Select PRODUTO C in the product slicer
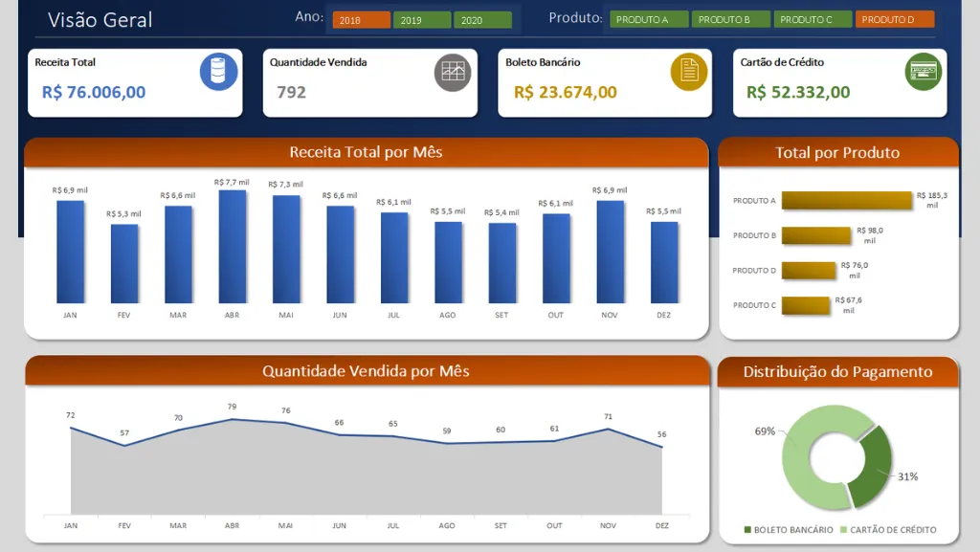The image size is (980, 552). pos(812,19)
